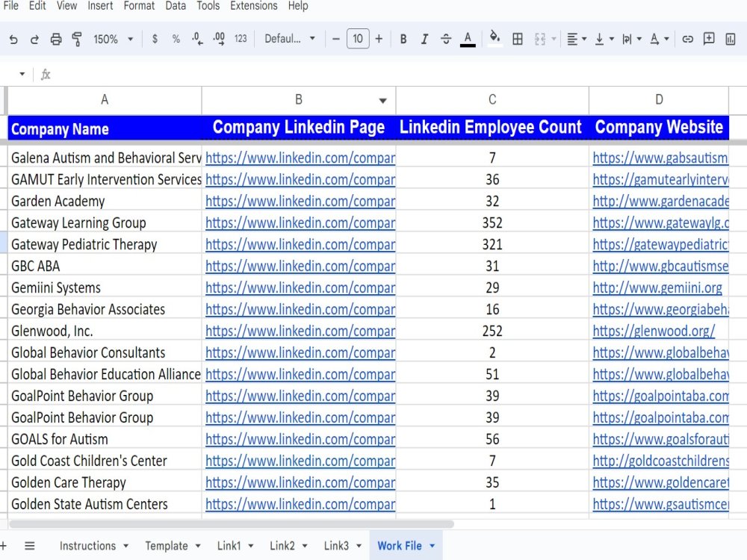Open the print dialog
The image size is (747, 560).
click(55, 38)
